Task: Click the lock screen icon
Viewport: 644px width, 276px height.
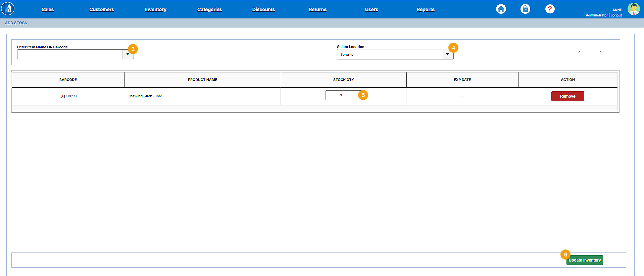Action: coord(525,9)
